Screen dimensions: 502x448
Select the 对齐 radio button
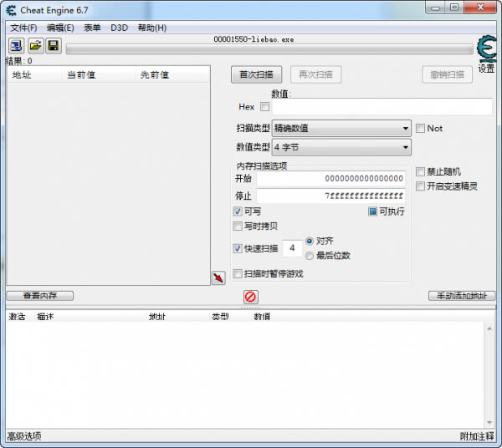[x=310, y=241]
